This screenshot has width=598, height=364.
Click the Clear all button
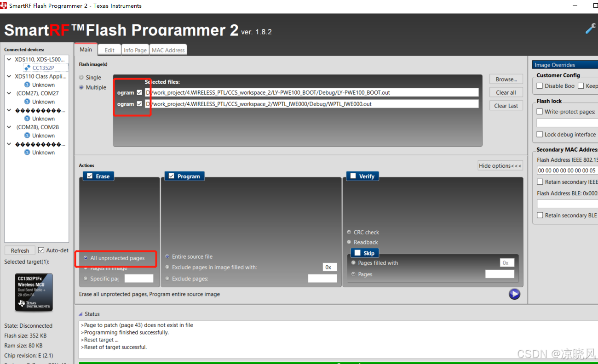(506, 92)
